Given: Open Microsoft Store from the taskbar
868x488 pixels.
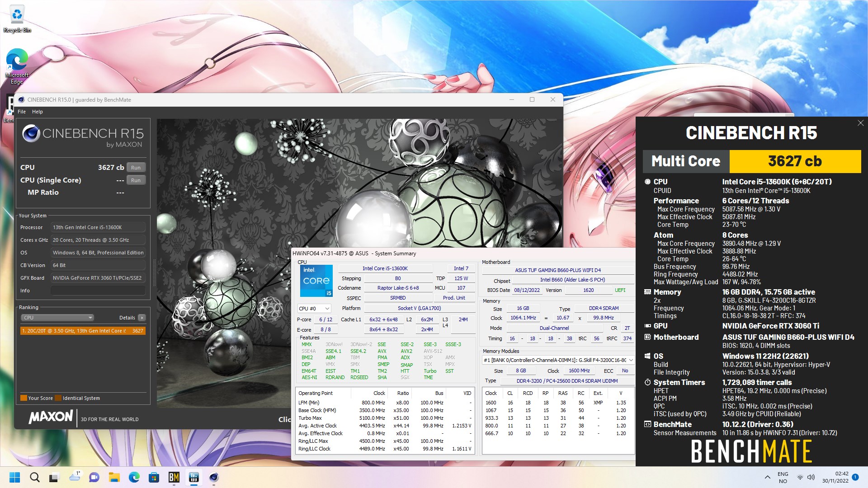Looking at the screenshot, I should click(x=154, y=477).
